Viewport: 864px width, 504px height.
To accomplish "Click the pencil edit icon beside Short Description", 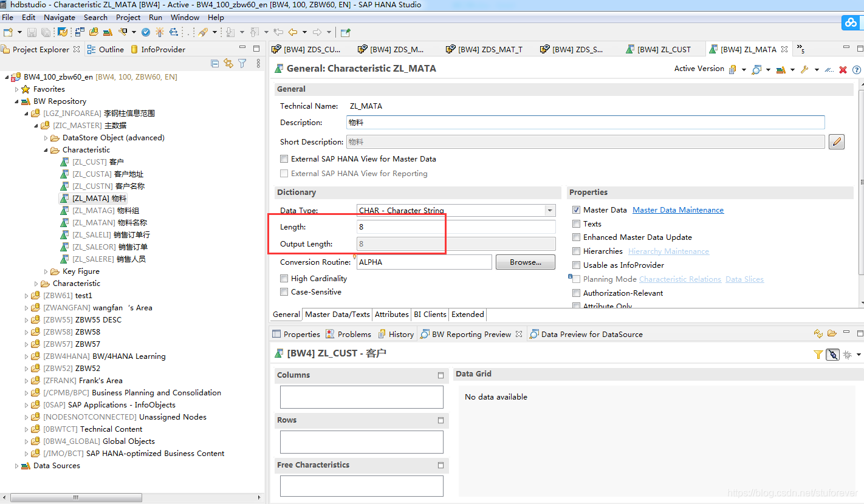I will (x=837, y=142).
